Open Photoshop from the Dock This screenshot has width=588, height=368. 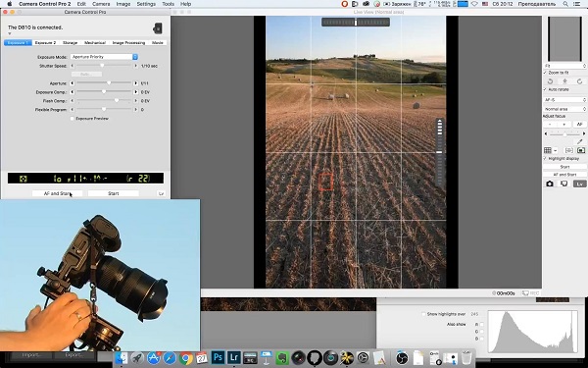218,357
